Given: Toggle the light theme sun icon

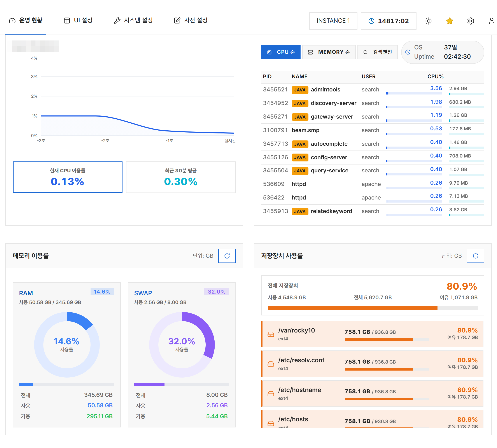Looking at the screenshot, I should (x=429, y=21).
